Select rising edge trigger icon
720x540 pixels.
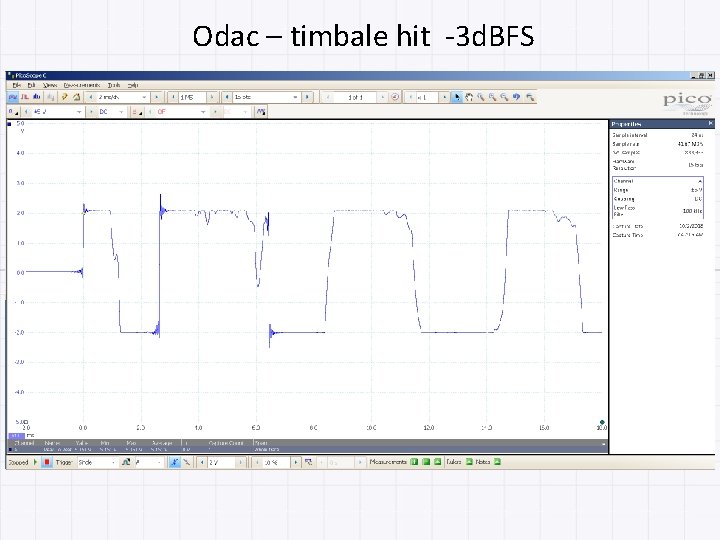pos(174,462)
